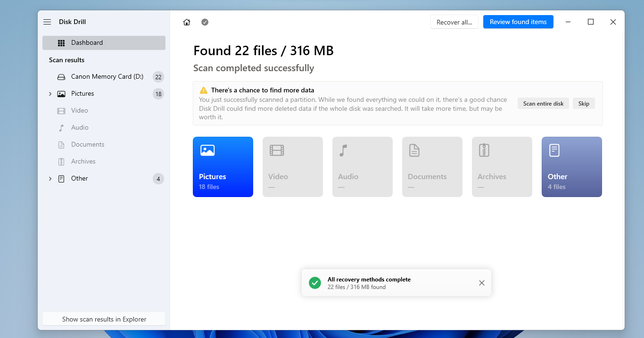Maximize the Disk Drill window

coord(591,22)
